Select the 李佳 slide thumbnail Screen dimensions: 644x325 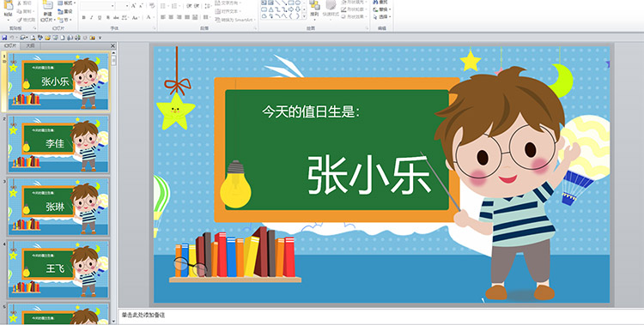coord(58,144)
